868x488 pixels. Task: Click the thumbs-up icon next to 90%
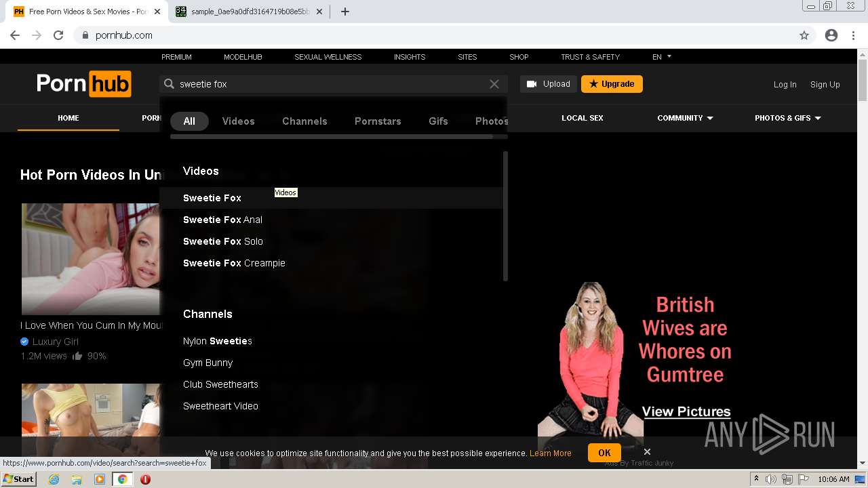point(77,356)
